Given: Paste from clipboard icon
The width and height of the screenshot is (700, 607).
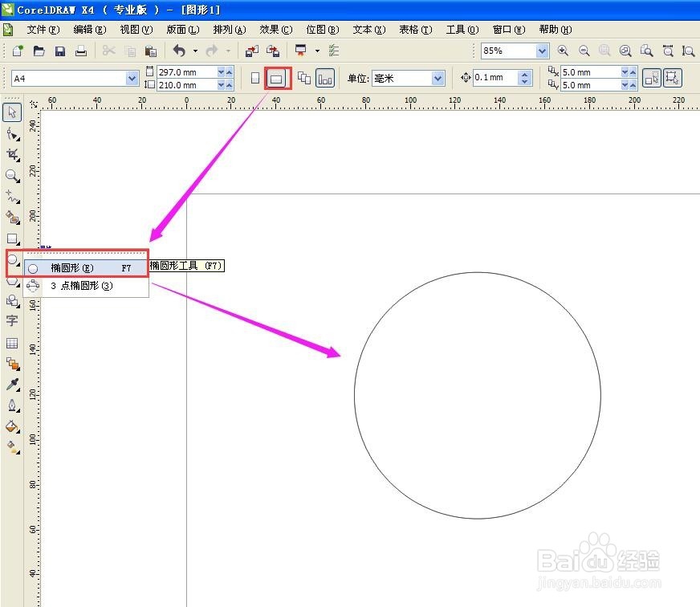Looking at the screenshot, I should 151,51.
